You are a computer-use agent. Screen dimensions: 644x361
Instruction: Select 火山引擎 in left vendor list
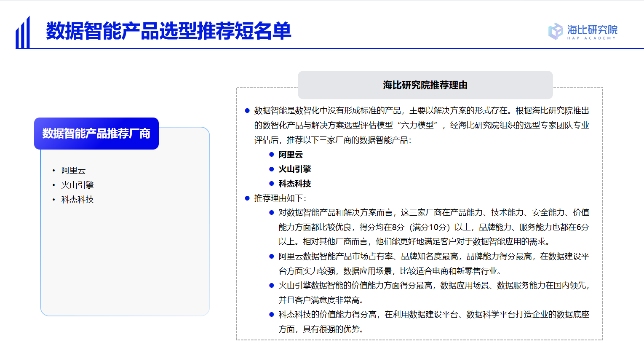tap(77, 185)
